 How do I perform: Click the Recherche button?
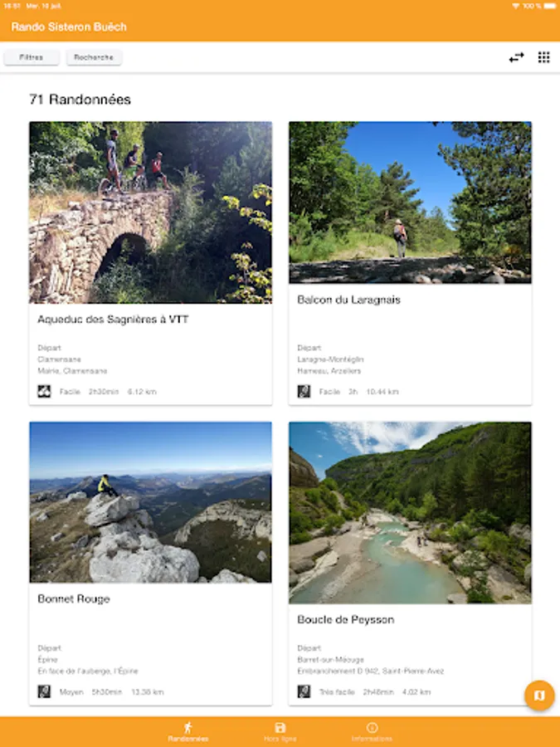(95, 57)
